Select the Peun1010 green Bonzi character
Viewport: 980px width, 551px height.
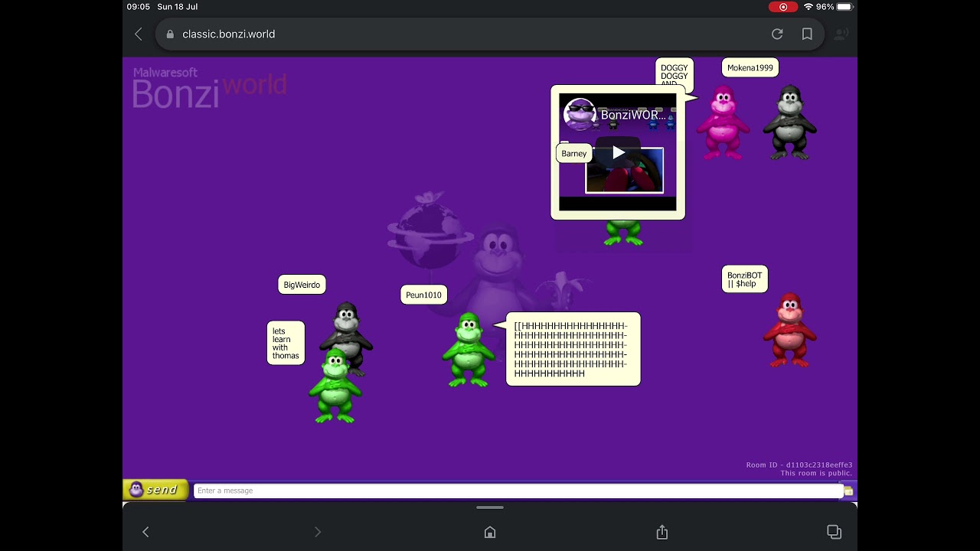[x=468, y=350]
